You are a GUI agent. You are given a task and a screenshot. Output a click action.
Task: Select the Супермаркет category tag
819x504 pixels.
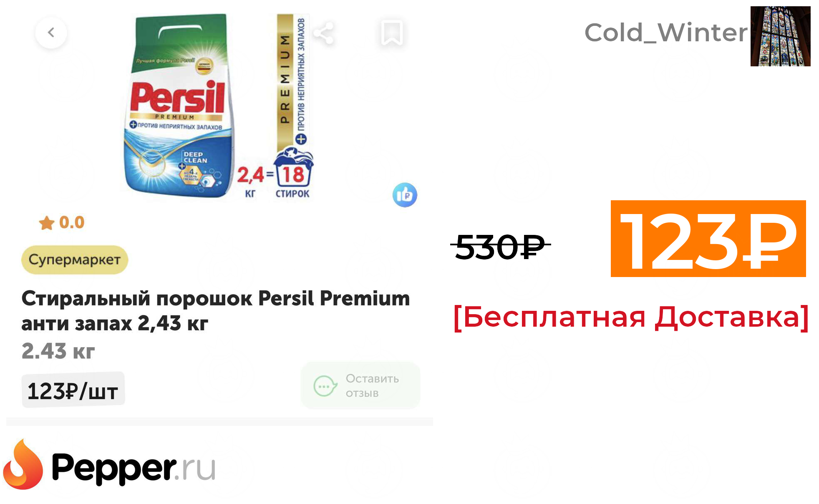click(x=75, y=260)
